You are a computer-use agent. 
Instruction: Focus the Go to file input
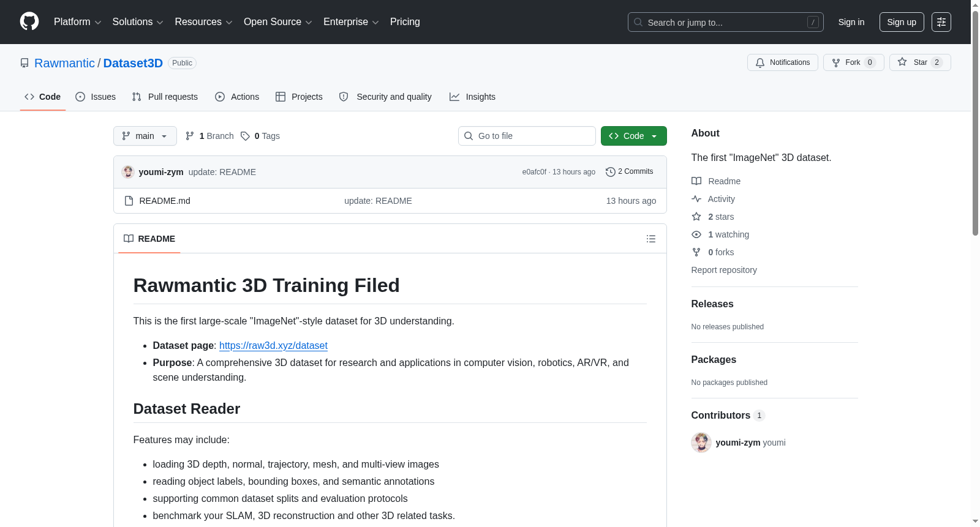pyautogui.click(x=527, y=136)
